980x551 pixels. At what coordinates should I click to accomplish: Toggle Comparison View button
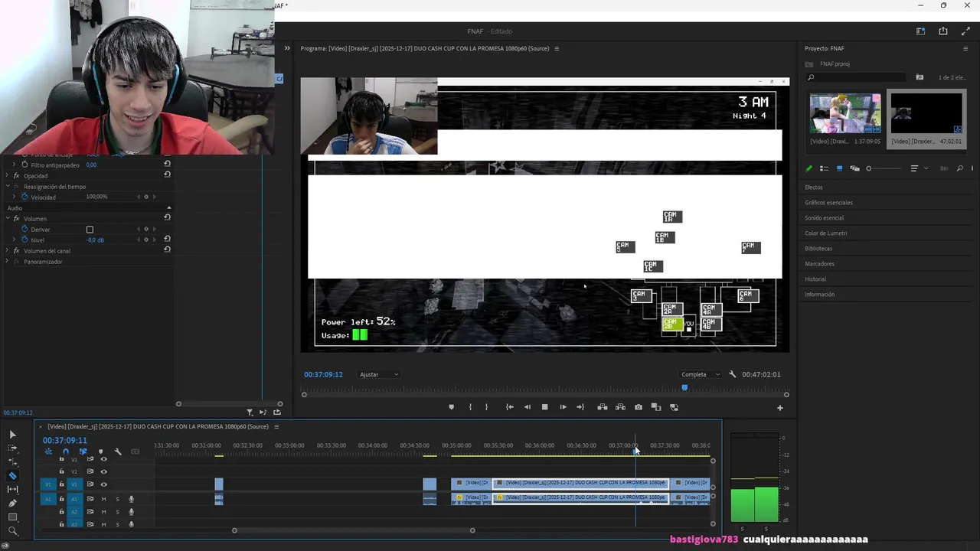pyautogui.click(x=656, y=407)
